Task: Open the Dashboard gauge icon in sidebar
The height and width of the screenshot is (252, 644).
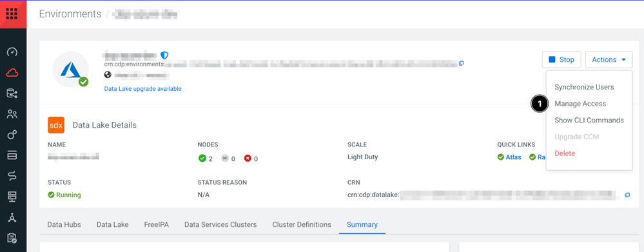Action: pyautogui.click(x=12, y=53)
